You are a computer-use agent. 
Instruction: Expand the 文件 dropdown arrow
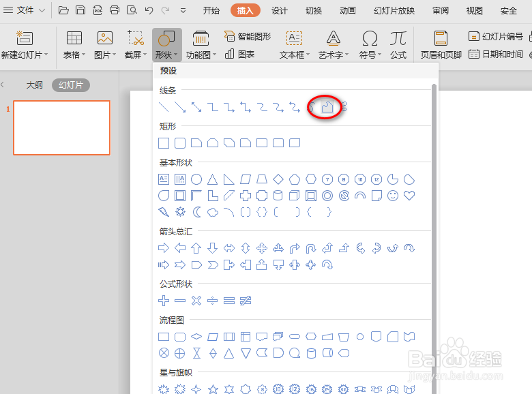click(x=42, y=10)
